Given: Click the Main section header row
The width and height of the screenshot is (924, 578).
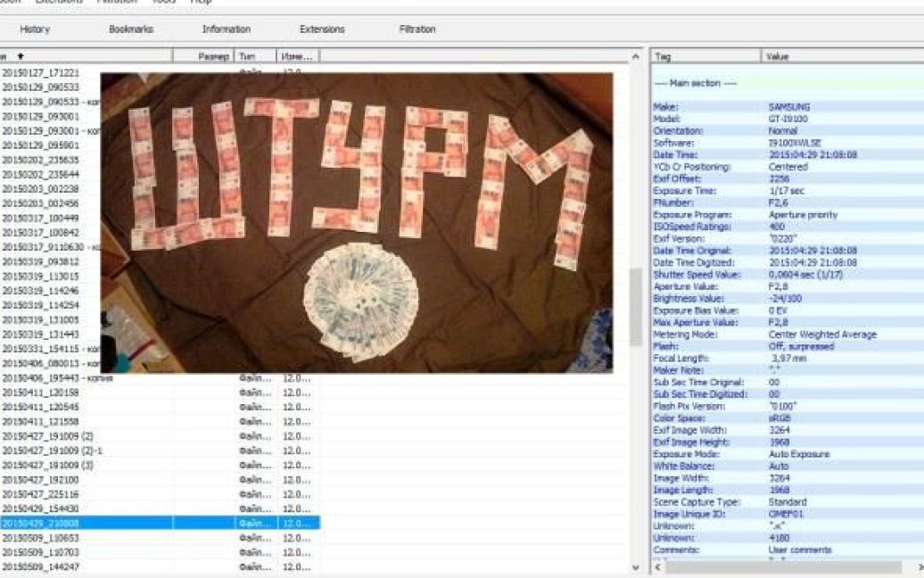Looking at the screenshot, I should click(788, 83).
